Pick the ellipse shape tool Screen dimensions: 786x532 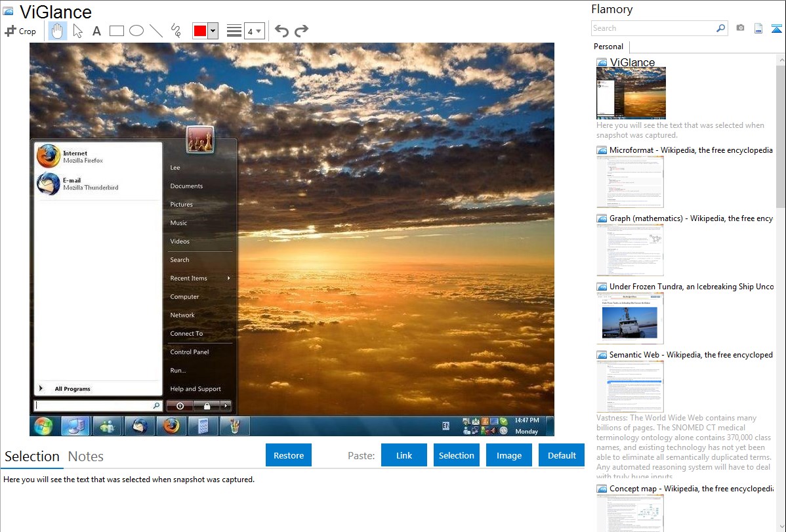click(136, 31)
